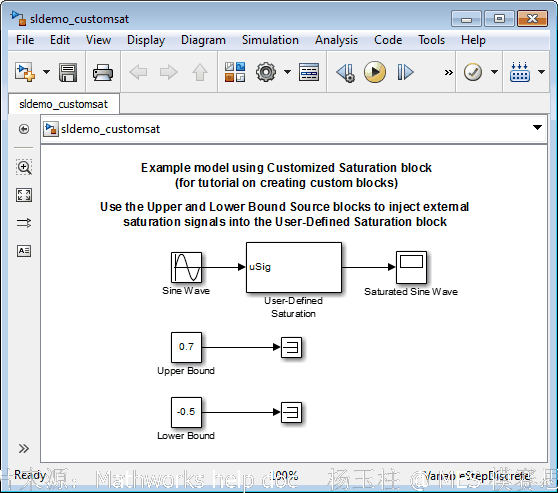Screen dimensions: 558x493
Task: Expand the toolbar overflow chevron
Action: 448,73
